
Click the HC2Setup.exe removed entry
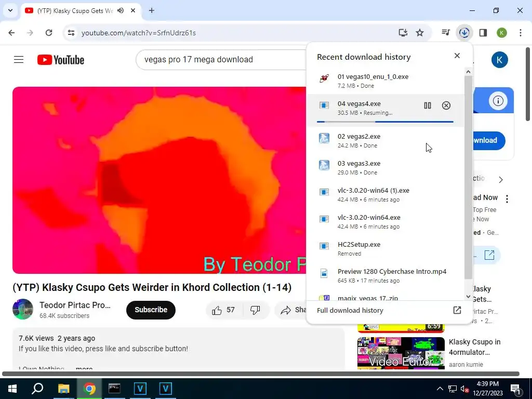click(x=385, y=249)
